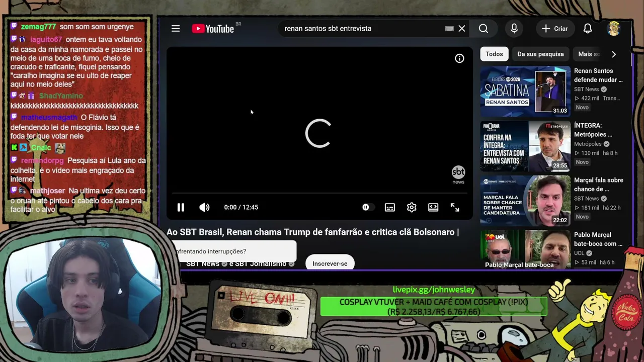
Task: Focus the YouTube search input field
Action: point(362,29)
